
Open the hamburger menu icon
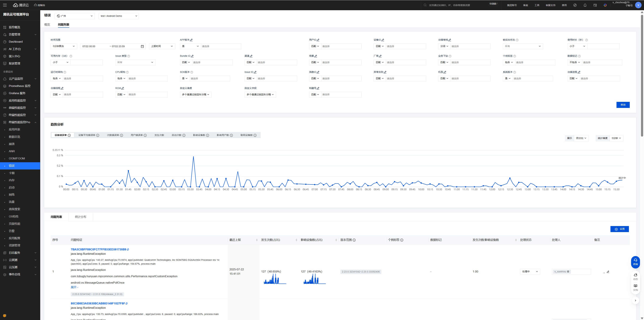coord(5,5)
